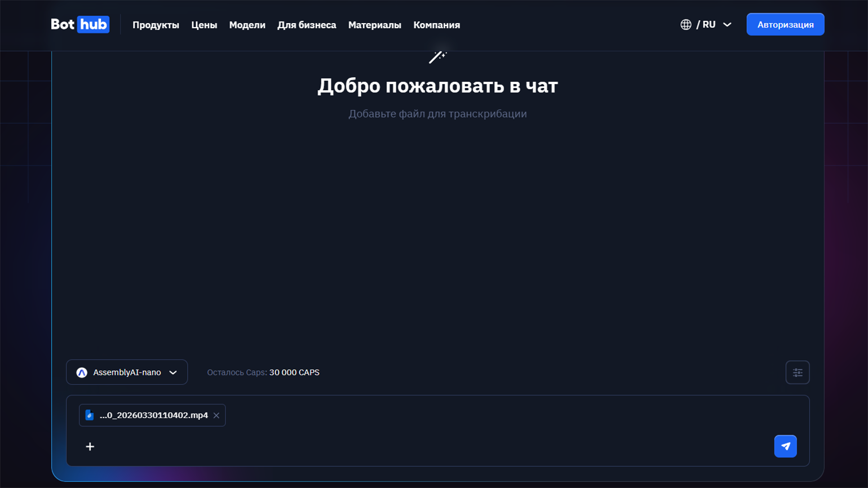Remove the attached mp4 file
Viewport: 868px width, 488px height.
pyautogui.click(x=216, y=415)
